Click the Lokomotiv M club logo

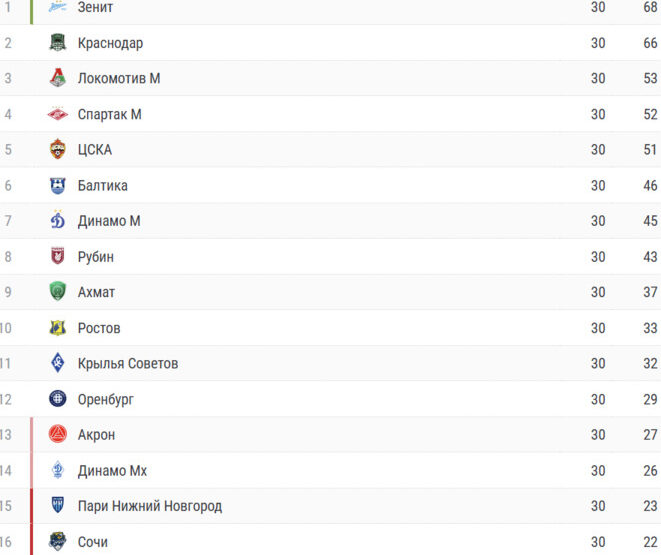click(58, 78)
